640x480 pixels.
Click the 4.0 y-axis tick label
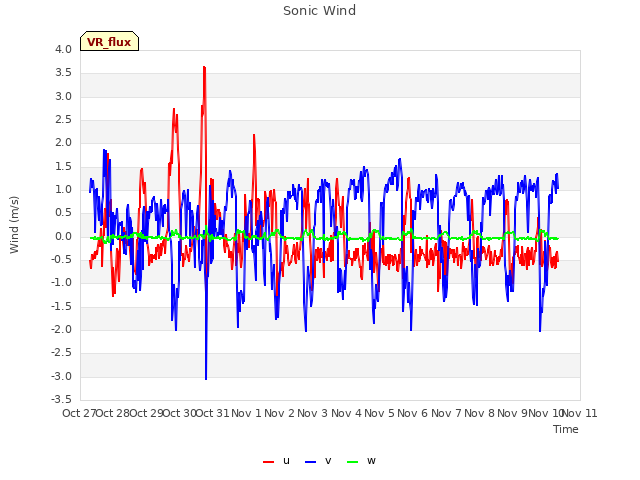click(x=63, y=49)
